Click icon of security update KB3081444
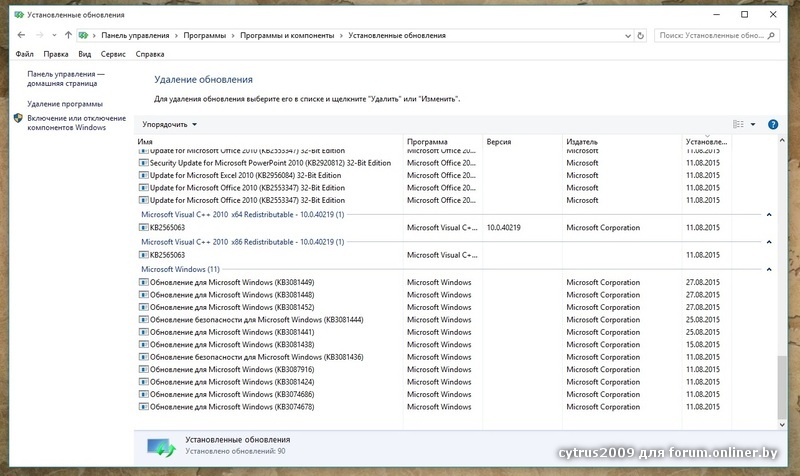 point(143,320)
